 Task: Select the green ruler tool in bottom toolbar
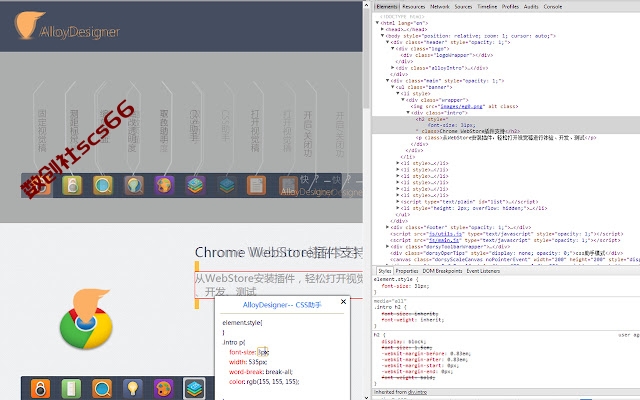[71, 388]
